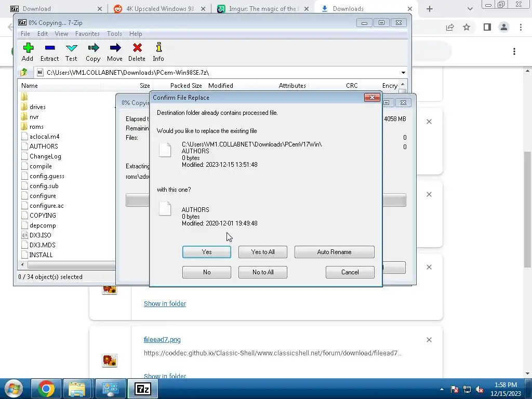
Task: Select the drives folder icon
Action: pyautogui.click(x=24, y=107)
